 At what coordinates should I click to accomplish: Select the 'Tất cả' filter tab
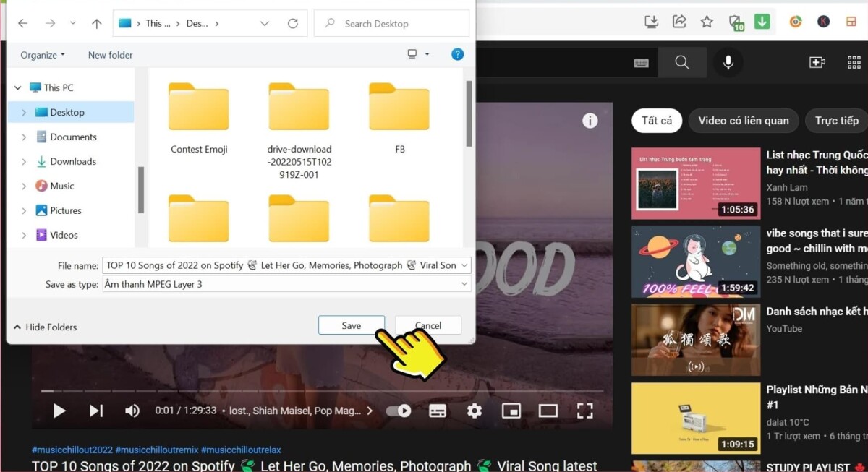656,121
